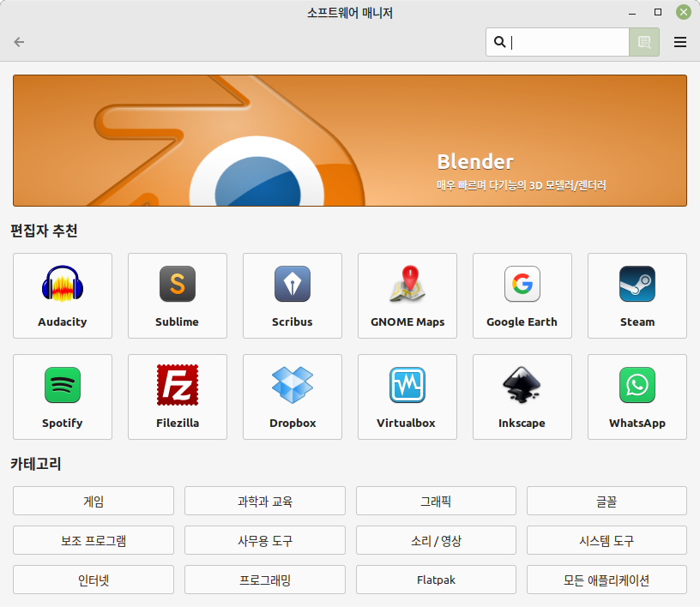This screenshot has width=700, height=607.
Task: Open the 시스템 도구 category
Action: (x=606, y=540)
